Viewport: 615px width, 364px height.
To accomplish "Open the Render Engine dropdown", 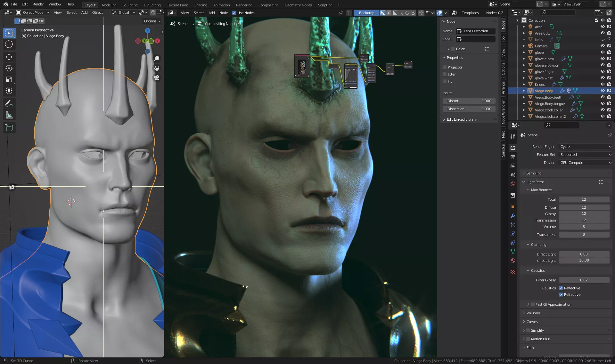I will pyautogui.click(x=585, y=147).
